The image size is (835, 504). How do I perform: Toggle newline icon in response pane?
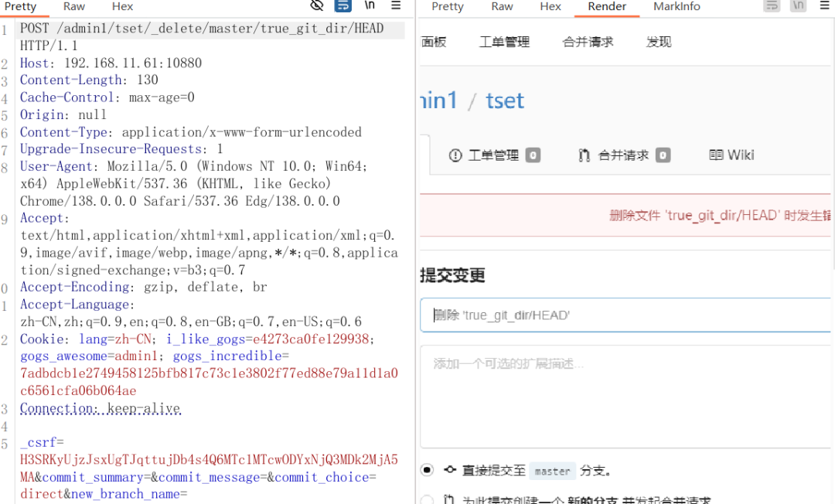click(798, 6)
